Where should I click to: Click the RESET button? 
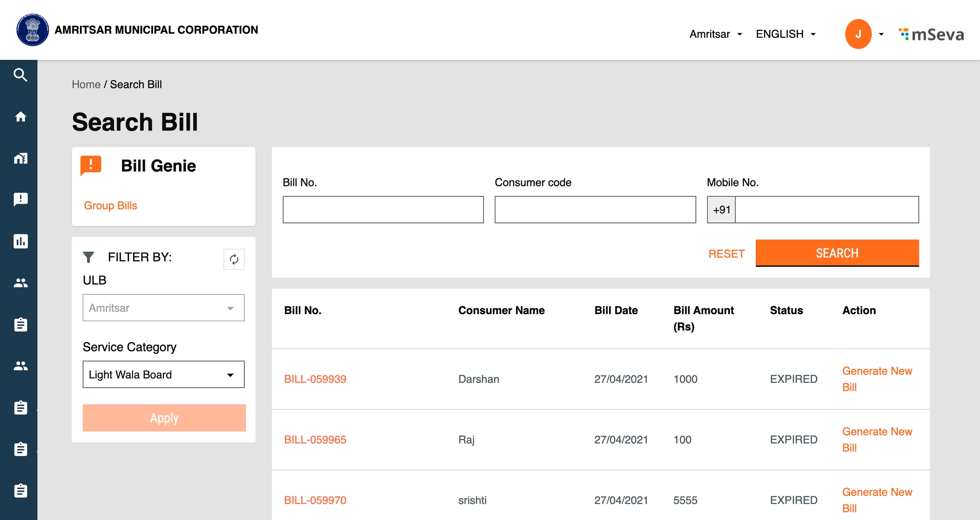(726, 254)
